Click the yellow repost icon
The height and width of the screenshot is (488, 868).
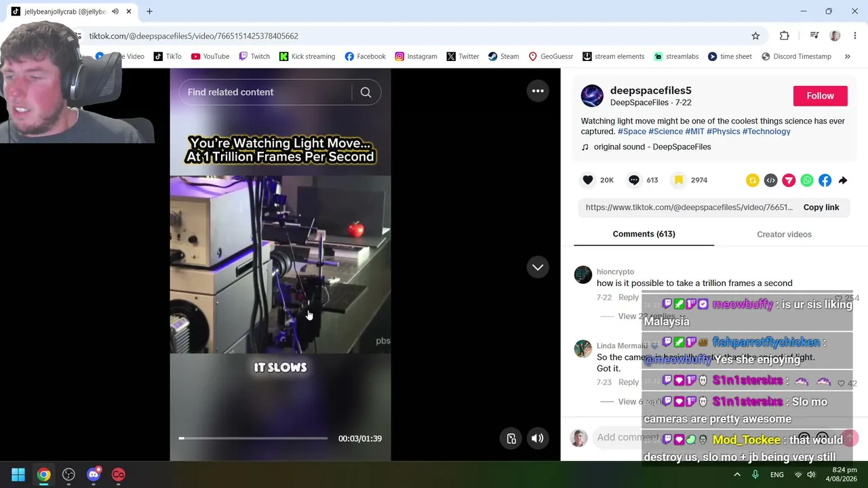752,180
